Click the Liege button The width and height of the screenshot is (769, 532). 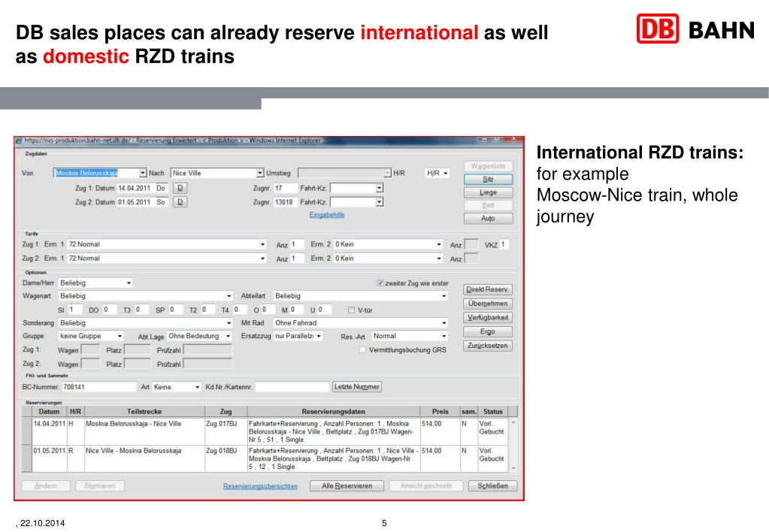(x=488, y=192)
